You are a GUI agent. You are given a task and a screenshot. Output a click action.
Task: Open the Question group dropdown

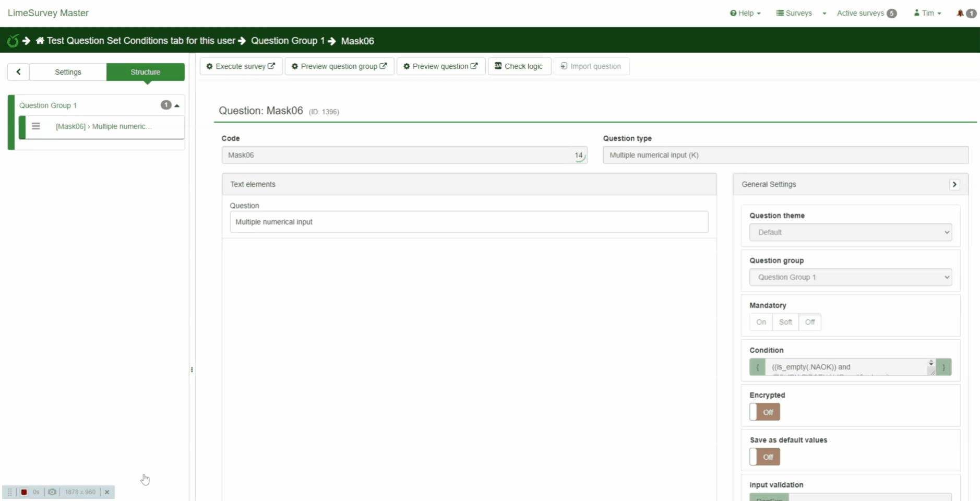(851, 277)
